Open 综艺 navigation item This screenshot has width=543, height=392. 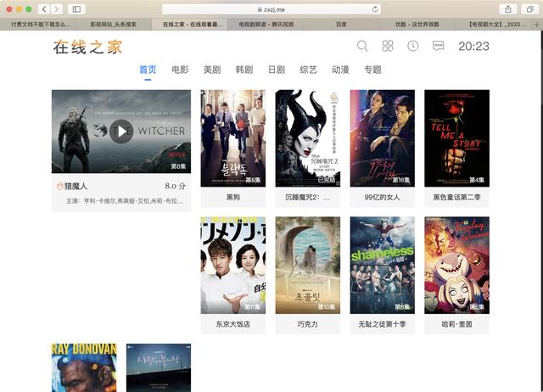[x=308, y=70]
